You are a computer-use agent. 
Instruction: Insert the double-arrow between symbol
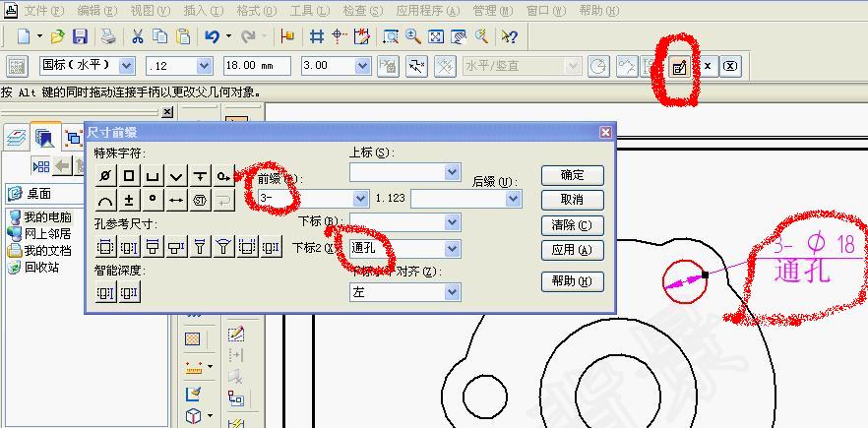point(176,200)
